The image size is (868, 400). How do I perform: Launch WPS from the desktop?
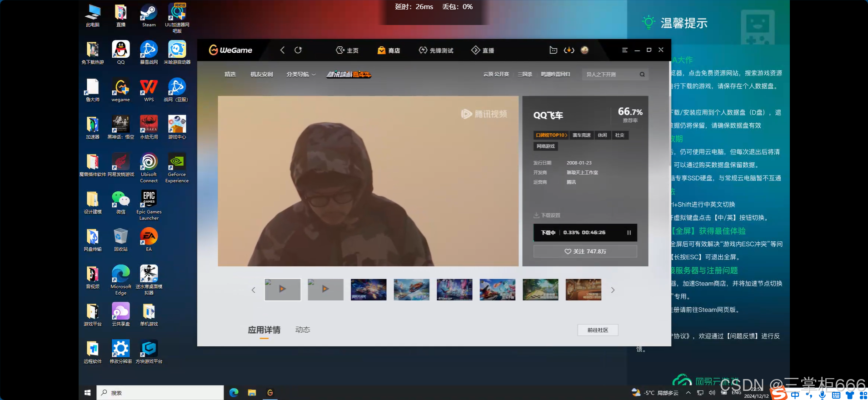coord(149,90)
